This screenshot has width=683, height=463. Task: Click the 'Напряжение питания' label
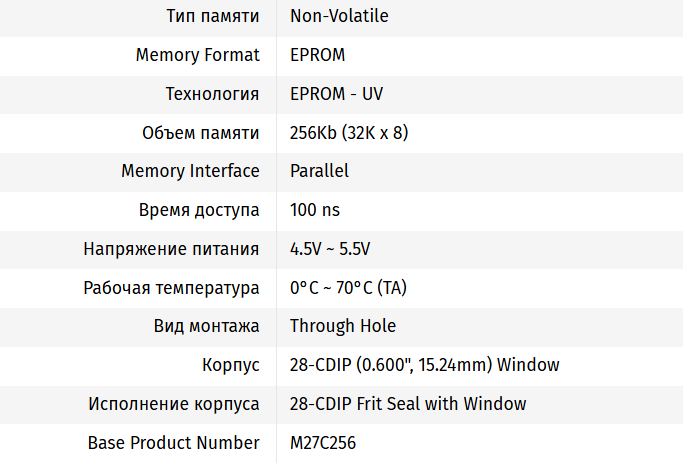pyautogui.click(x=171, y=249)
